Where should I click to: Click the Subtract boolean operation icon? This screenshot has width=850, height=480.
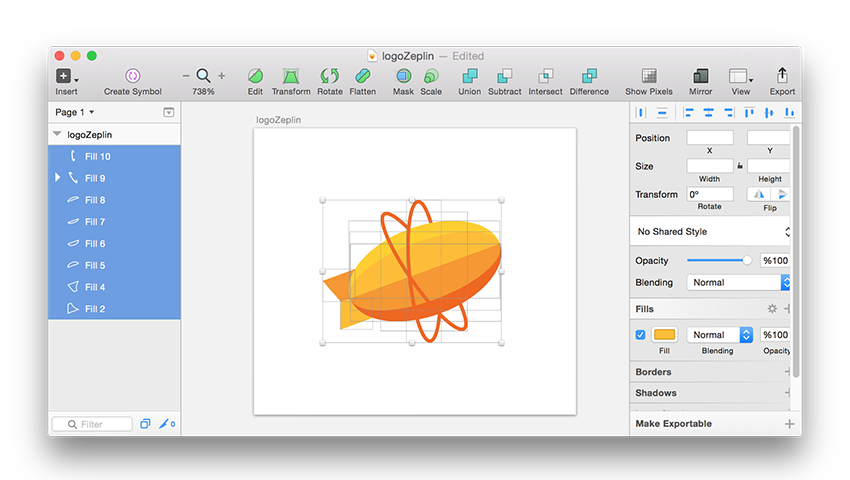click(504, 76)
